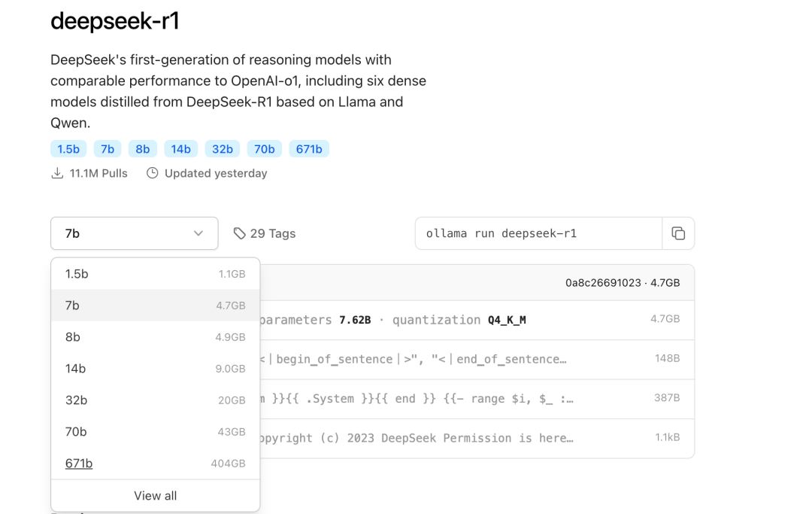Click the 671b blue tag badge
This screenshot has width=812, height=514.
[308, 149]
